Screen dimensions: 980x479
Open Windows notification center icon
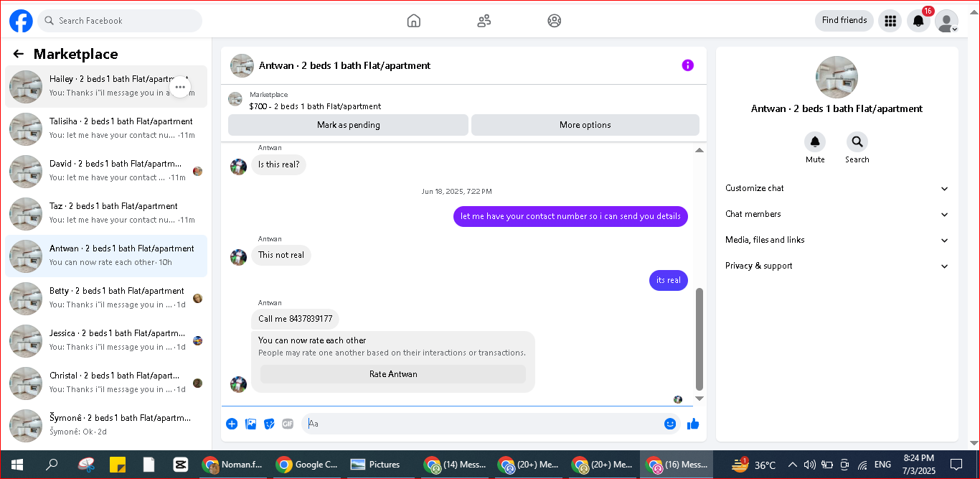point(956,465)
